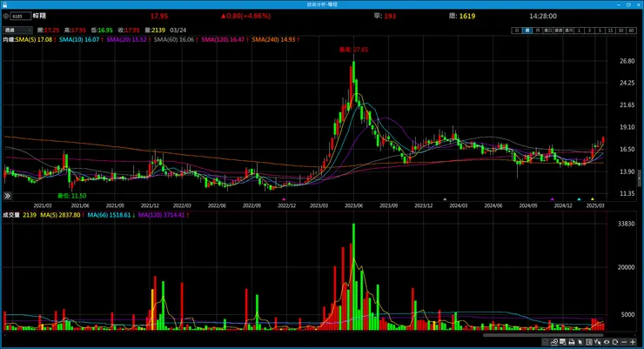644x349 pixels.
Task: Open the 週線 period dropdown
Action: (17, 30)
